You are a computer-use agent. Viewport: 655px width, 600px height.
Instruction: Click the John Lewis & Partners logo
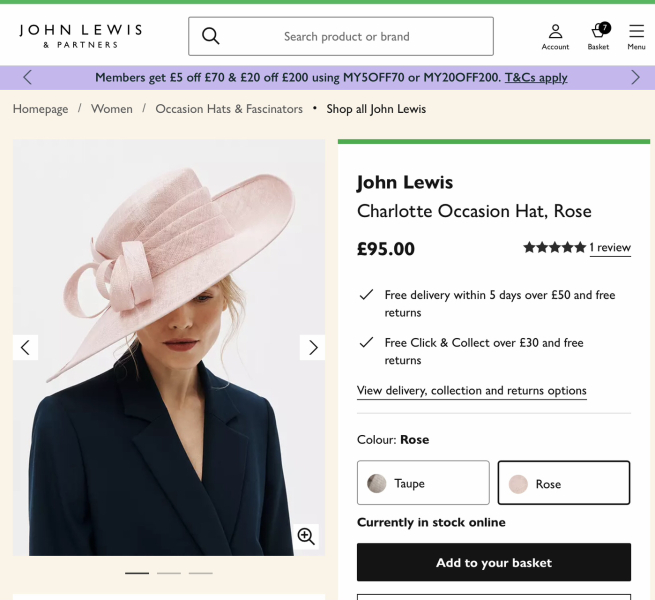click(x=80, y=36)
